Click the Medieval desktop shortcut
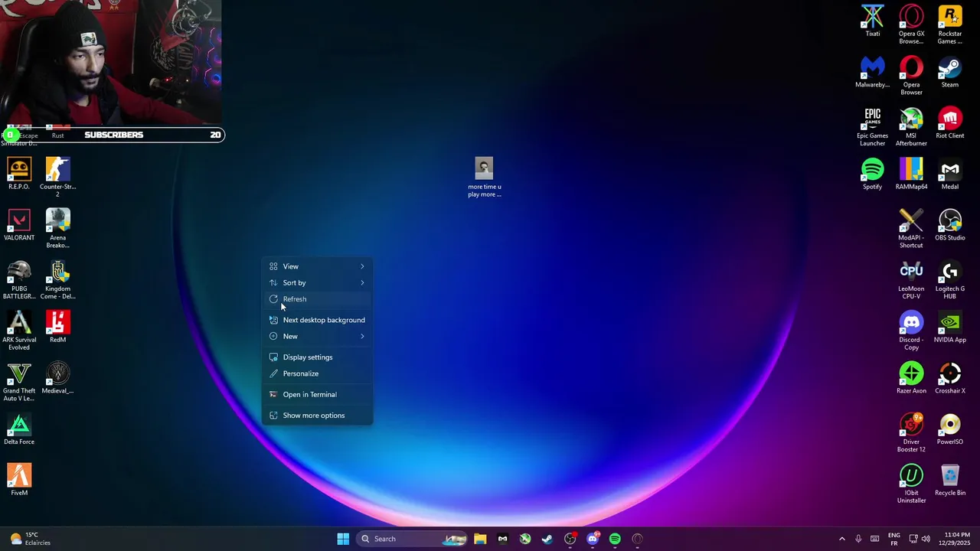This screenshot has width=980, height=551. tap(57, 378)
